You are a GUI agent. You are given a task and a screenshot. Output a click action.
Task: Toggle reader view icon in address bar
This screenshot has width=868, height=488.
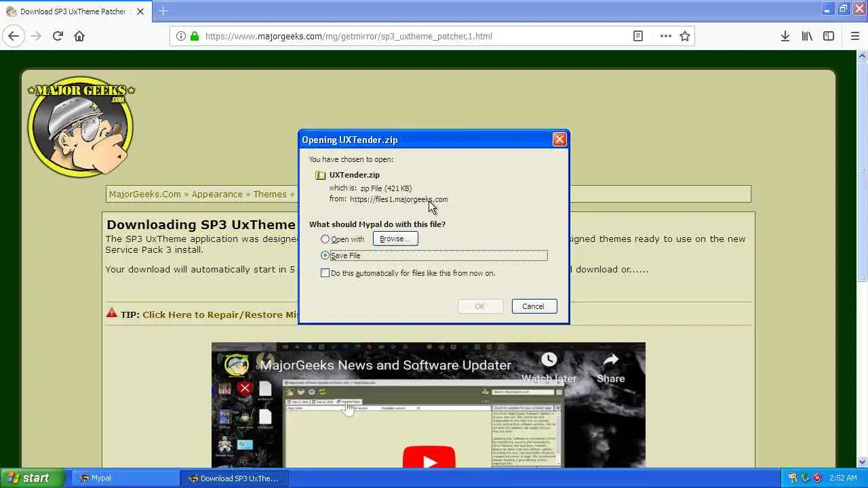[638, 36]
